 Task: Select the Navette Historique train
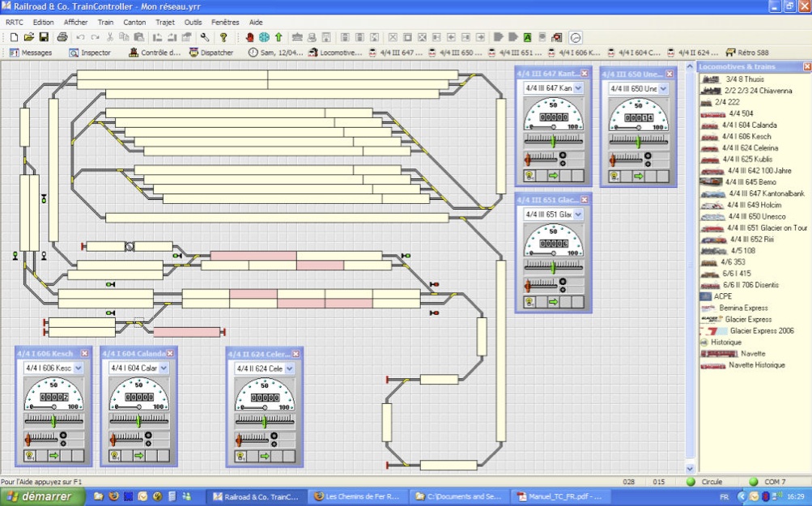(757, 364)
